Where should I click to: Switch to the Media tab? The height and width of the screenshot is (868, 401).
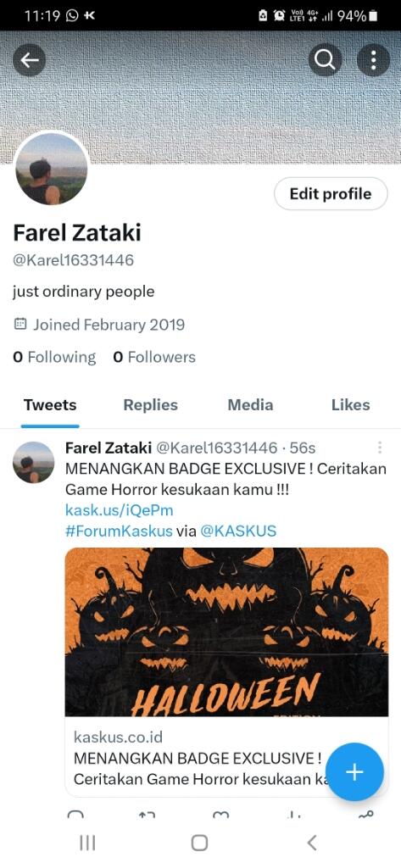coord(250,405)
